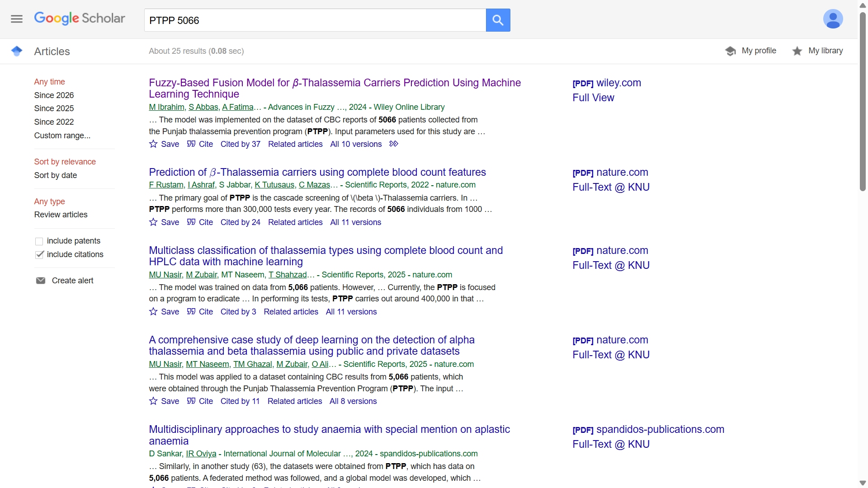Viewport: 868px width, 488px height.
Task: Open the account avatar icon
Action: [x=833, y=19]
